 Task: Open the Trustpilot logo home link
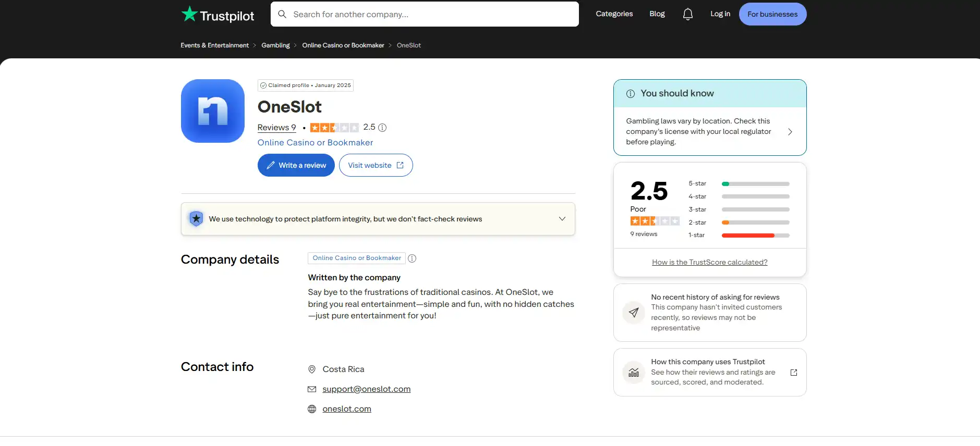coord(217,15)
